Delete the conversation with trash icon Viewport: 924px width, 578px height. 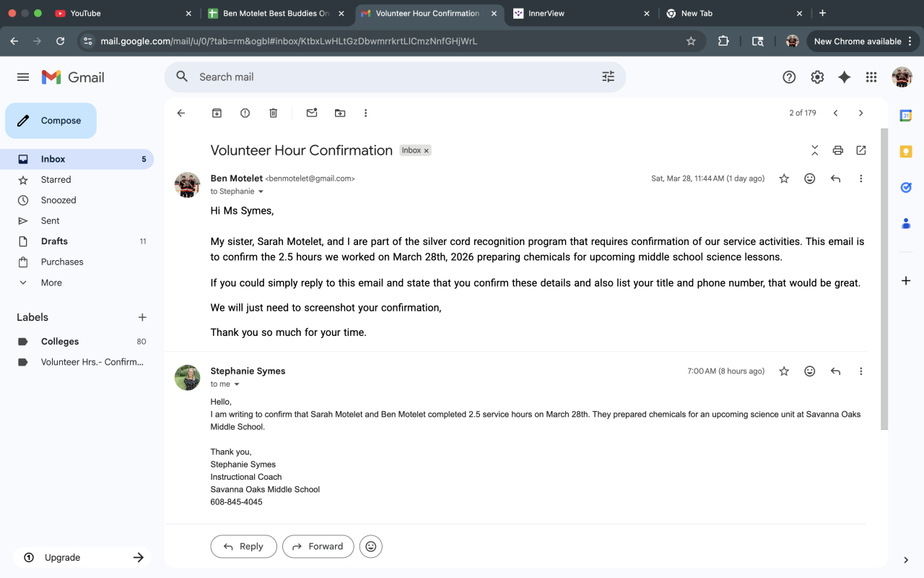[x=273, y=113]
